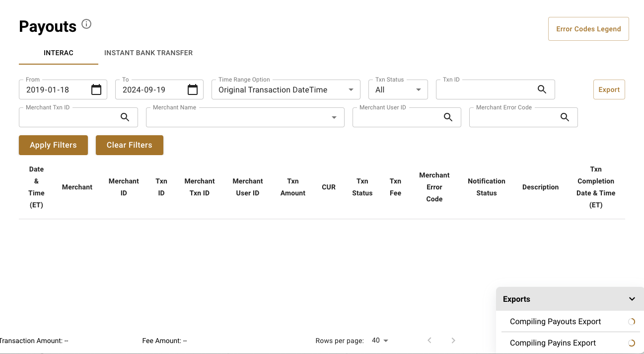Click the Merchant Txn ID search icon
The width and height of the screenshot is (644, 354).
click(124, 117)
